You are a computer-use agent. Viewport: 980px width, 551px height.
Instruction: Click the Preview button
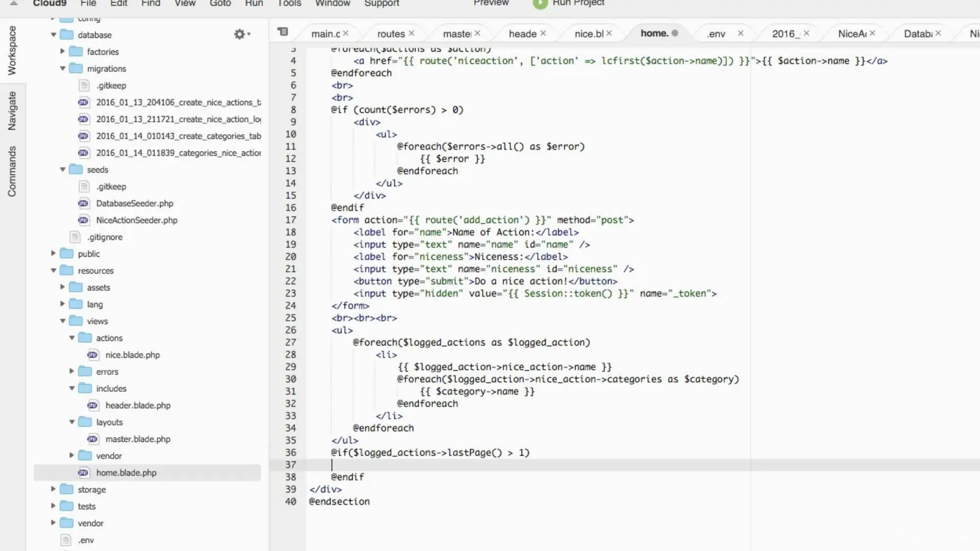coord(491,3)
